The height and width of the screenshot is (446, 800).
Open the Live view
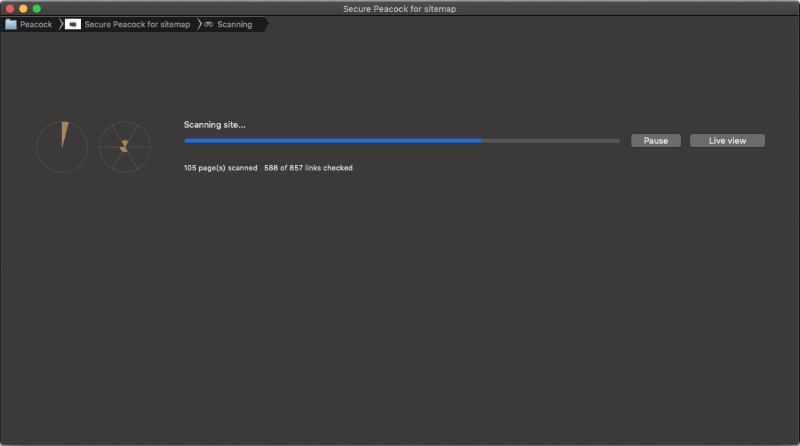727,141
